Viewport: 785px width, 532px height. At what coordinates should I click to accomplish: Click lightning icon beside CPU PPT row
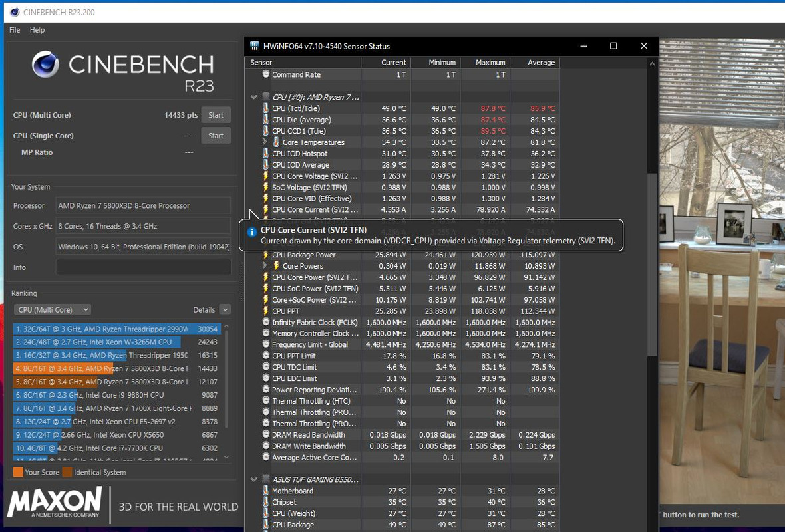pyautogui.click(x=266, y=311)
